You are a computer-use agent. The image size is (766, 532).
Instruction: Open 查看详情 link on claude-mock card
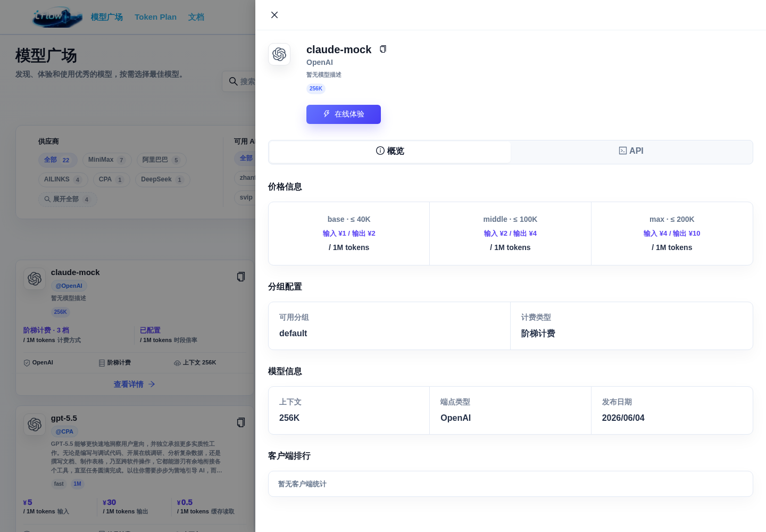click(134, 384)
